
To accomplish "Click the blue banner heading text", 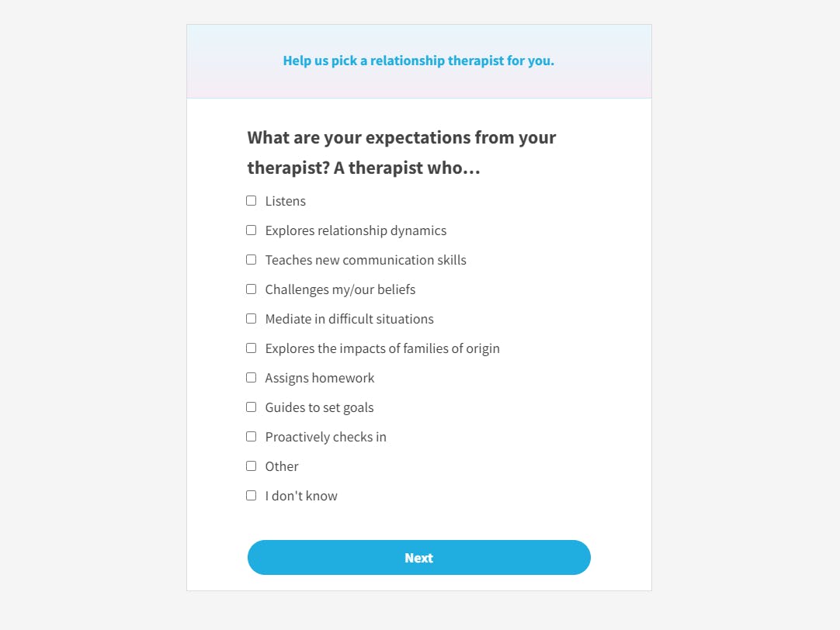I will point(418,60).
